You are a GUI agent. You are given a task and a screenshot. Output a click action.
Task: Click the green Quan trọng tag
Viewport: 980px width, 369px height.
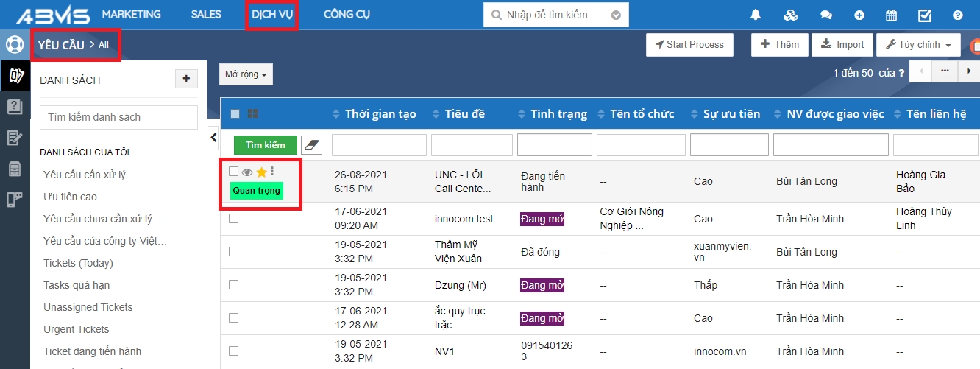click(256, 191)
